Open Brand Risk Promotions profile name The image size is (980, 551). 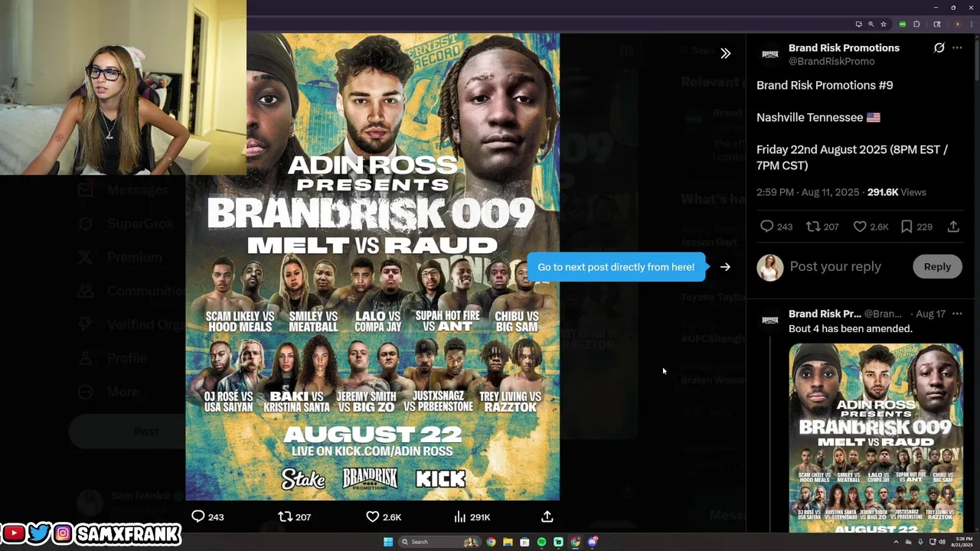[x=844, y=47]
